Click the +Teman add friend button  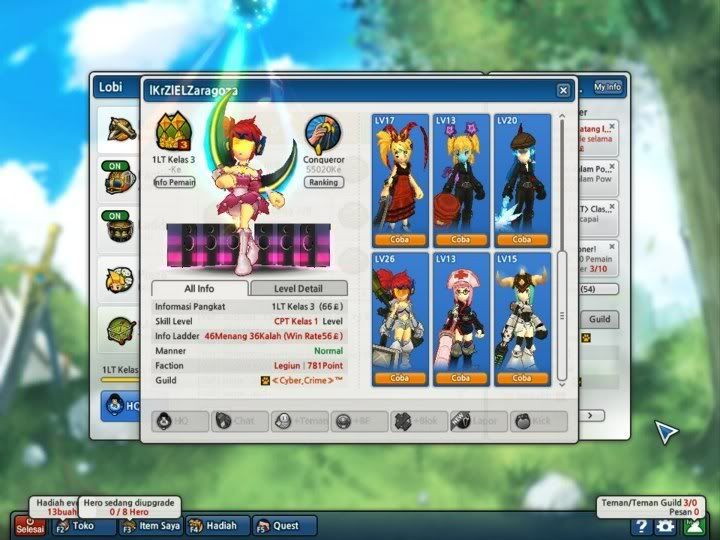click(299, 421)
